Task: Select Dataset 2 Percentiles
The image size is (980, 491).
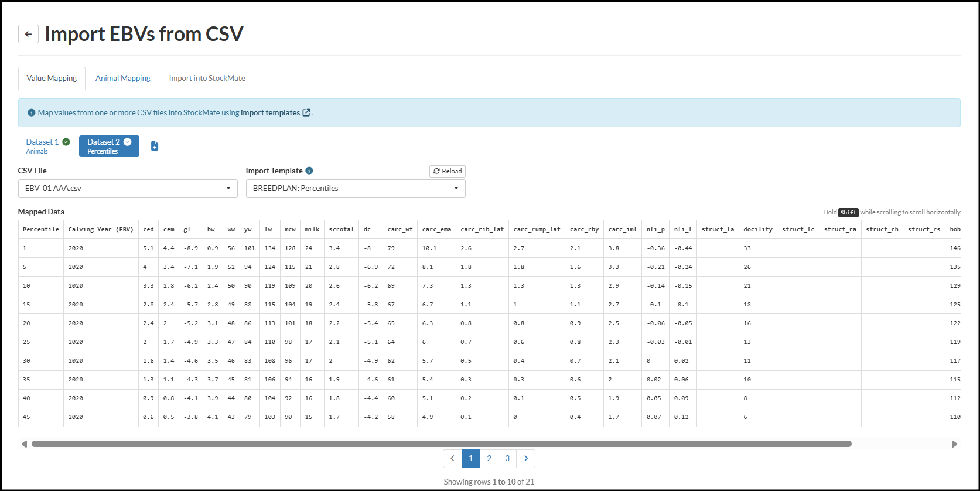Action: [109, 146]
